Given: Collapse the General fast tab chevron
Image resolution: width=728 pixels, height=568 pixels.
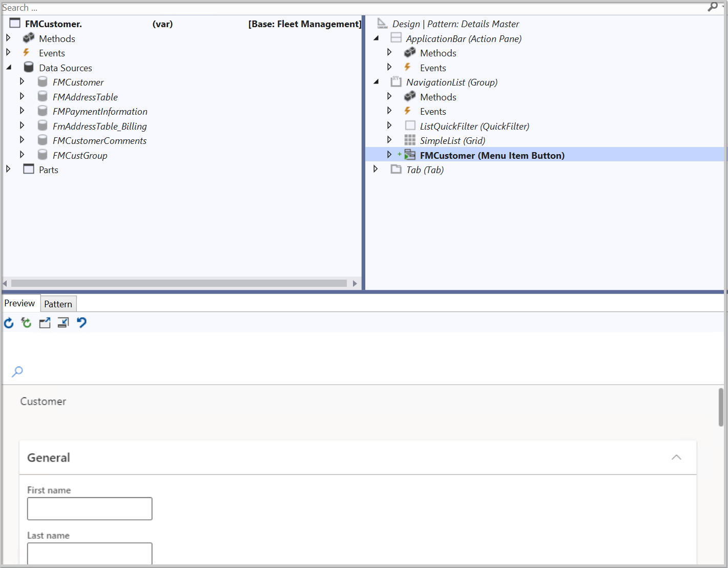Looking at the screenshot, I should (x=676, y=457).
